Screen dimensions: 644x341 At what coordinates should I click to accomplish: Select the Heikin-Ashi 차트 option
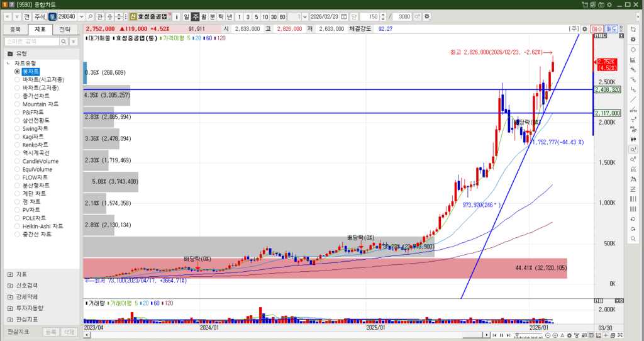17,226
